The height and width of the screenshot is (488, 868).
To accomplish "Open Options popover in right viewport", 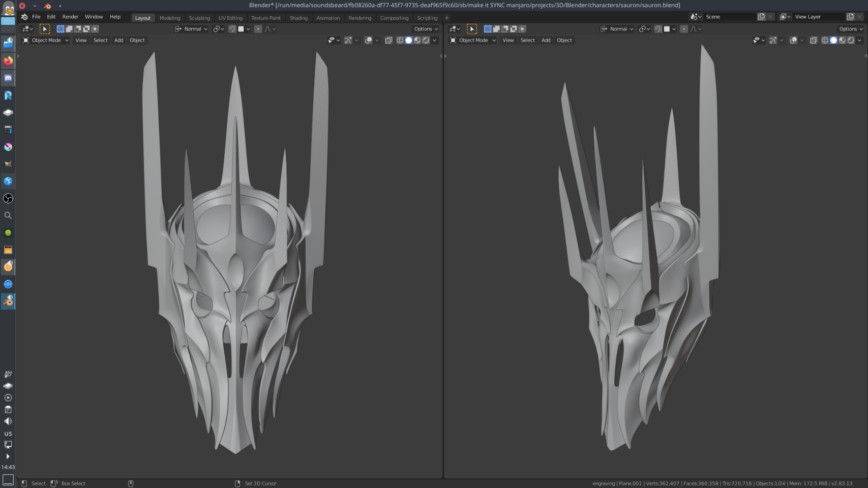I will click(851, 29).
